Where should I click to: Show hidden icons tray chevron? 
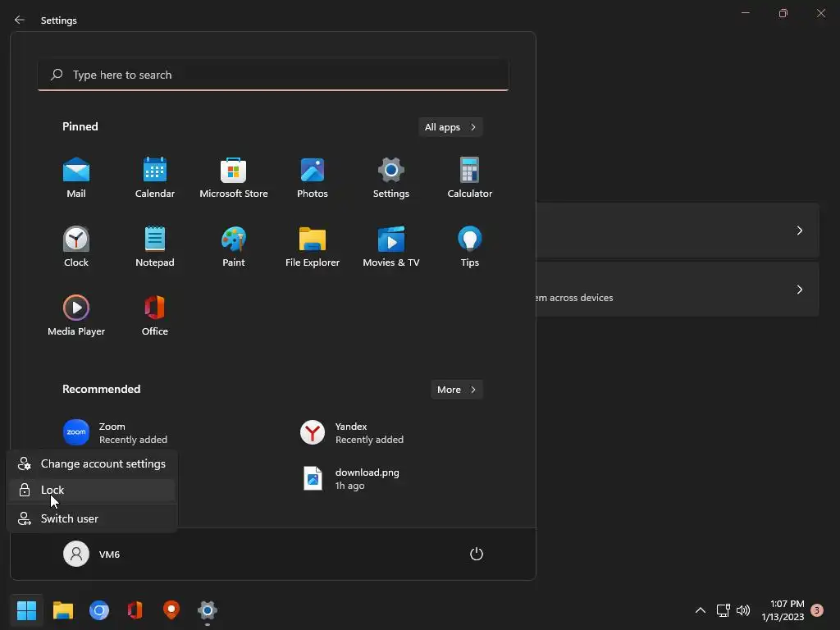(701, 610)
